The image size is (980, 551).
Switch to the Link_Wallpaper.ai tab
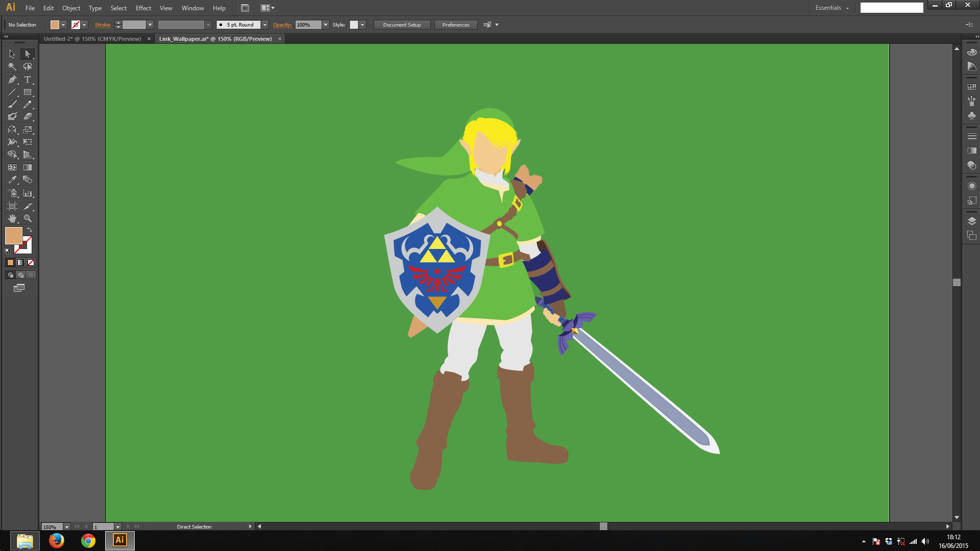pyautogui.click(x=215, y=39)
